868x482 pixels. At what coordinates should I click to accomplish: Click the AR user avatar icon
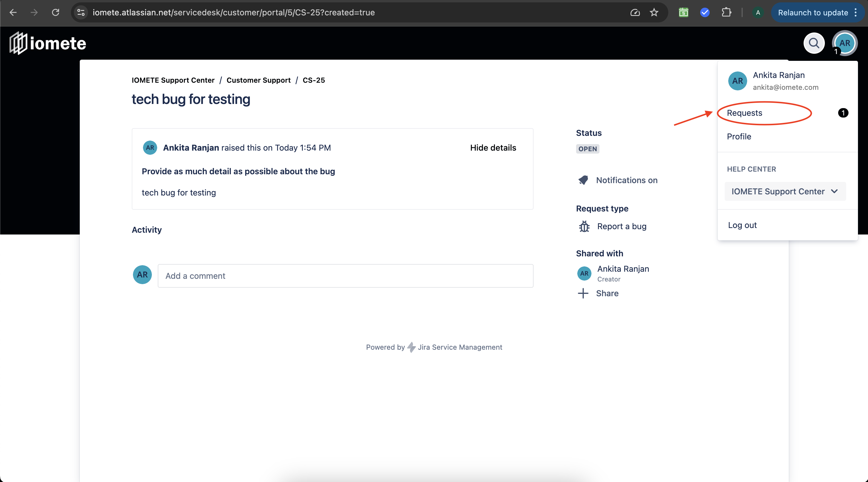[844, 43]
